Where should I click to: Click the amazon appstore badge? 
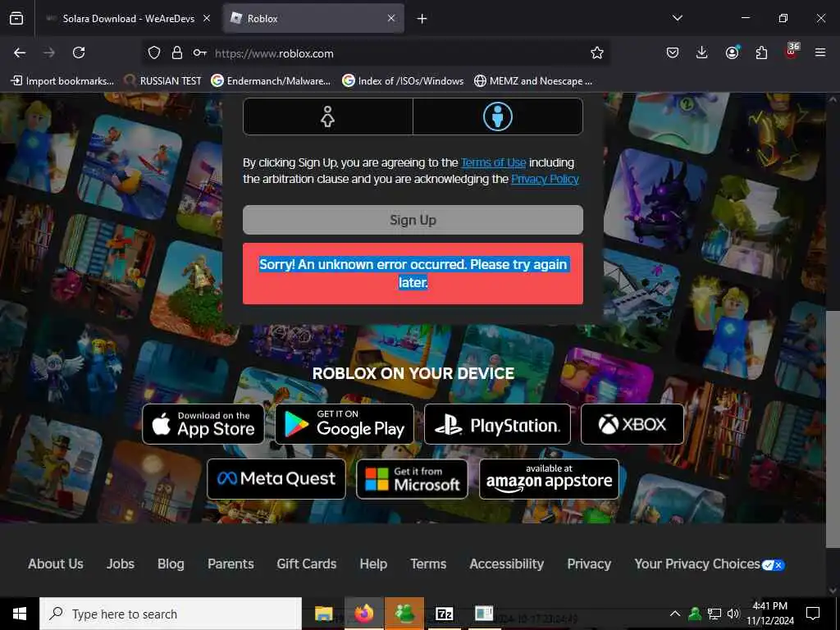(549, 478)
